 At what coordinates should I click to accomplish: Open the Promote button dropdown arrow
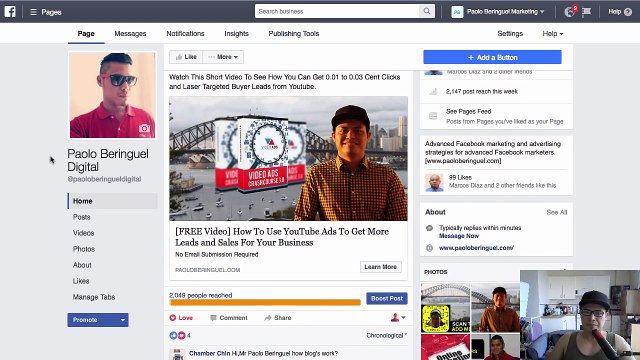click(122, 320)
